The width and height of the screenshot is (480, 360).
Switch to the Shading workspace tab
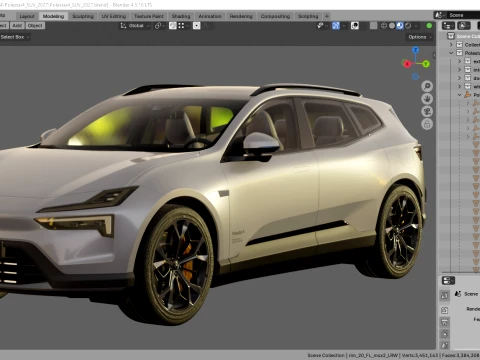click(x=181, y=16)
